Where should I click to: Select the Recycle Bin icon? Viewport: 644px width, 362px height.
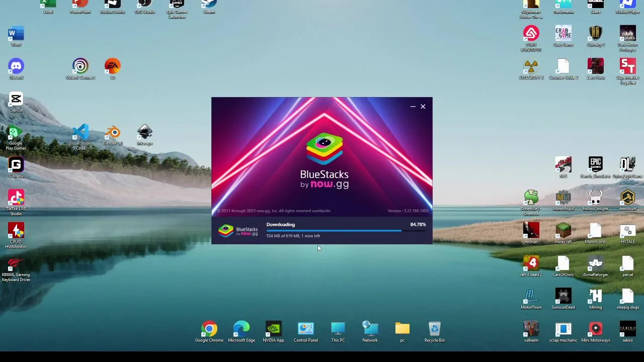[x=435, y=332]
